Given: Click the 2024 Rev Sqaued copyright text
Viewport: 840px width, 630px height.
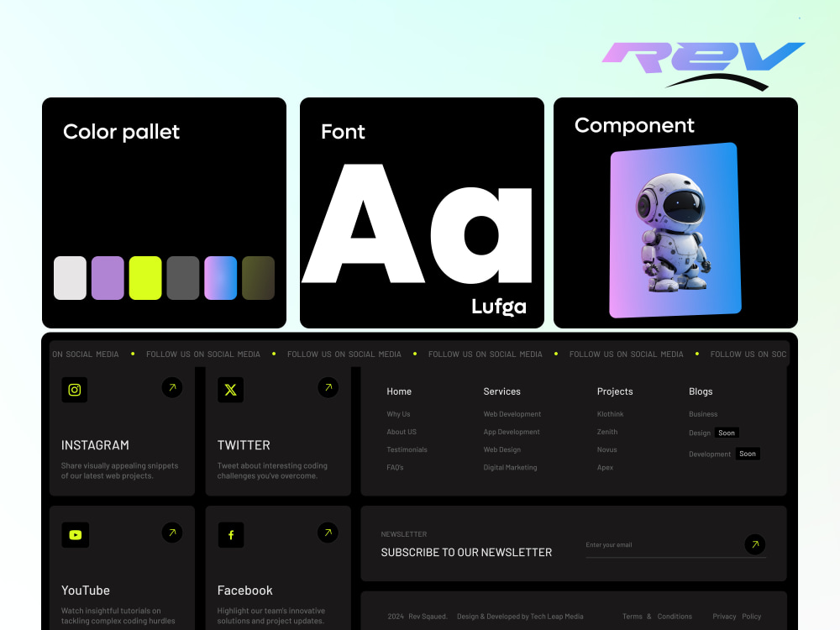Looking at the screenshot, I should 417,617.
